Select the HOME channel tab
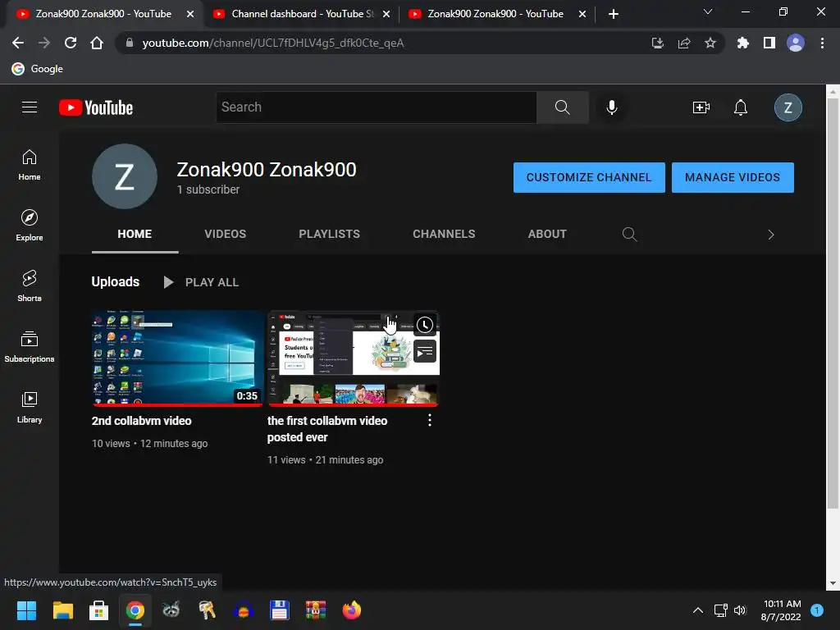 [135, 234]
